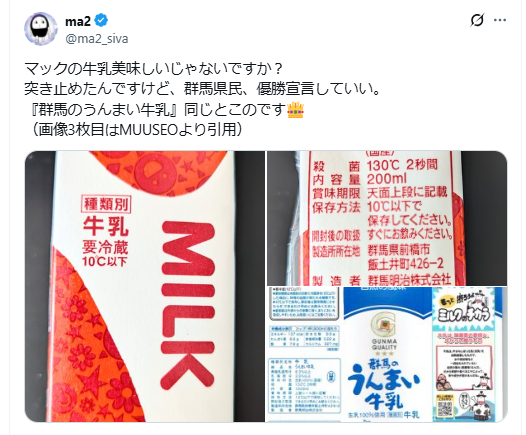Open the 群馬のうんまい牛乳 package photo
This screenshot has width=526, height=435.
(x=387, y=355)
